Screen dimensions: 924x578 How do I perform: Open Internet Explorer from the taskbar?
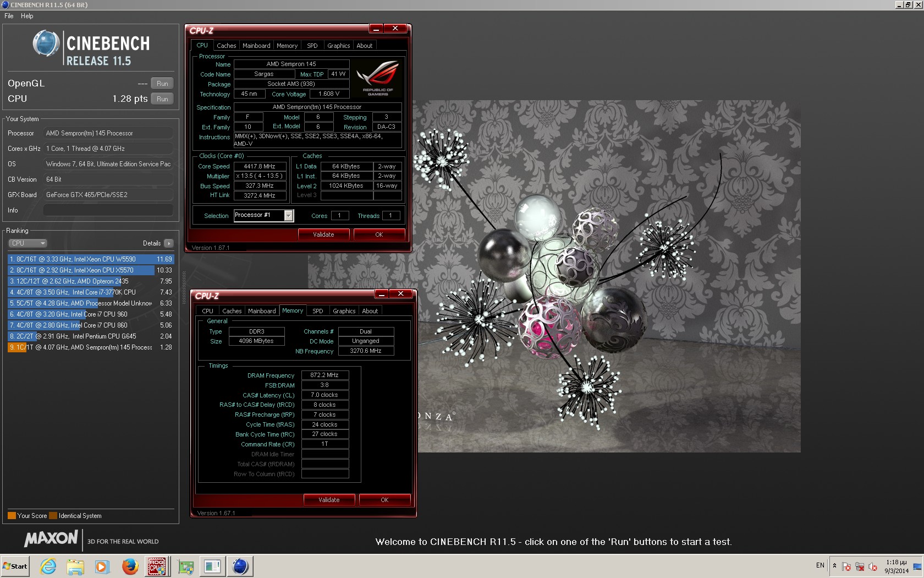48,566
